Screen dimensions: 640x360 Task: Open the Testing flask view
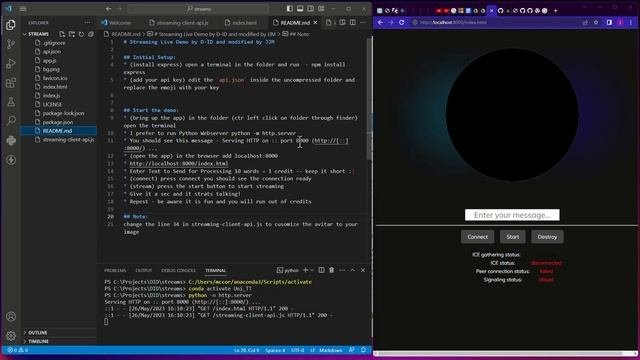(x=11, y=102)
